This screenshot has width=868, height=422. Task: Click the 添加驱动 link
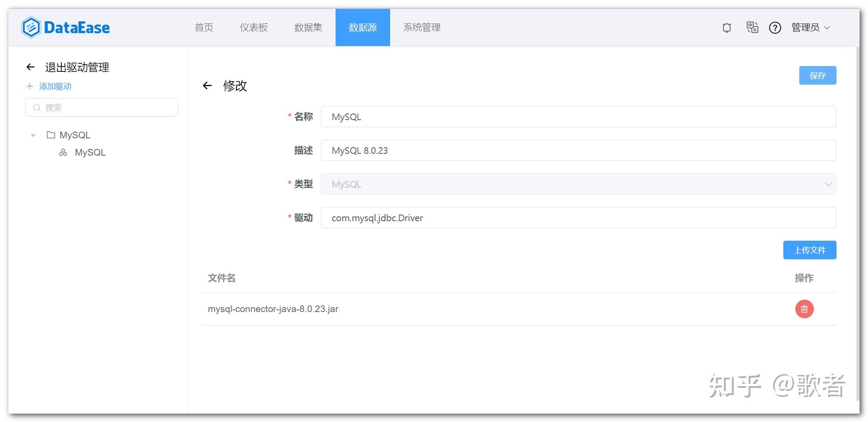pos(55,86)
